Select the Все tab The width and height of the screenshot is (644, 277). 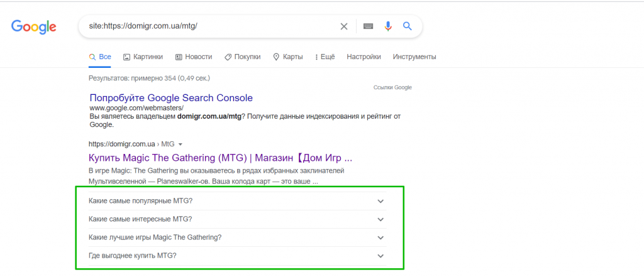(x=100, y=57)
